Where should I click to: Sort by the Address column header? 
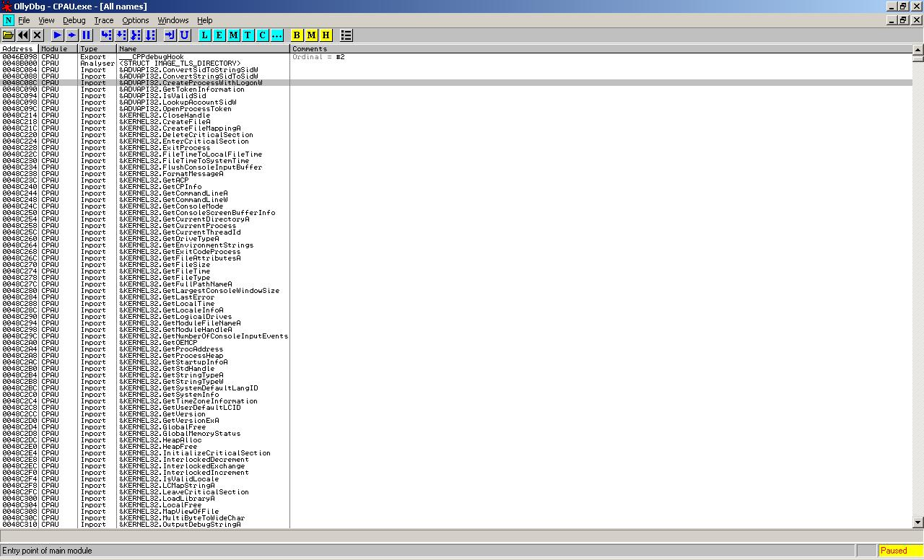click(x=19, y=48)
